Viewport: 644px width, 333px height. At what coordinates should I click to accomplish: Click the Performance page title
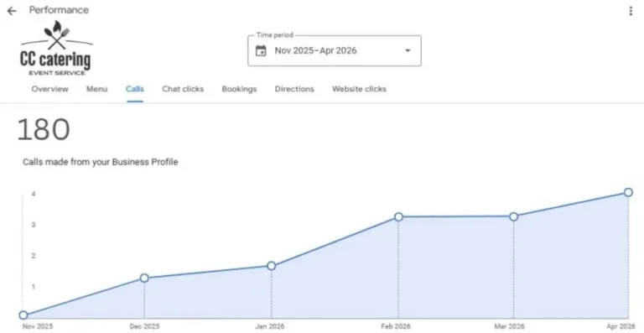point(59,10)
